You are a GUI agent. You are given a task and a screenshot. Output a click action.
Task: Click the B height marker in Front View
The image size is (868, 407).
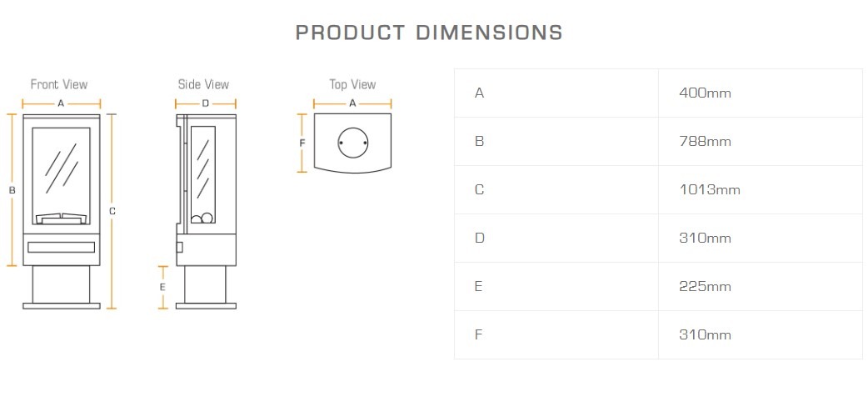pyautogui.click(x=12, y=190)
